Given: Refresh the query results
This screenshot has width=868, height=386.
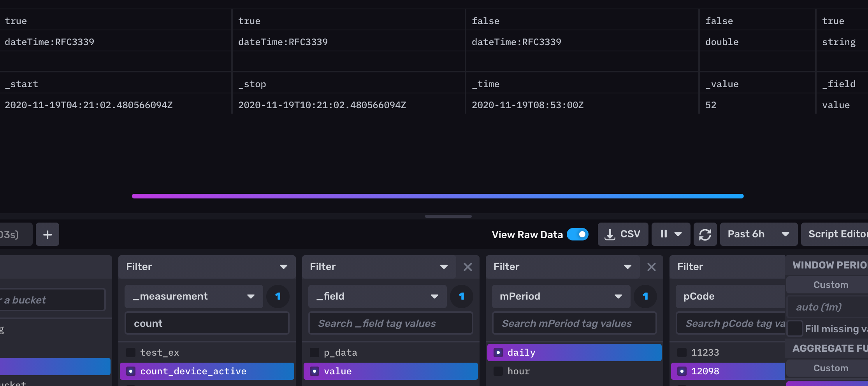Looking at the screenshot, I should (x=705, y=234).
